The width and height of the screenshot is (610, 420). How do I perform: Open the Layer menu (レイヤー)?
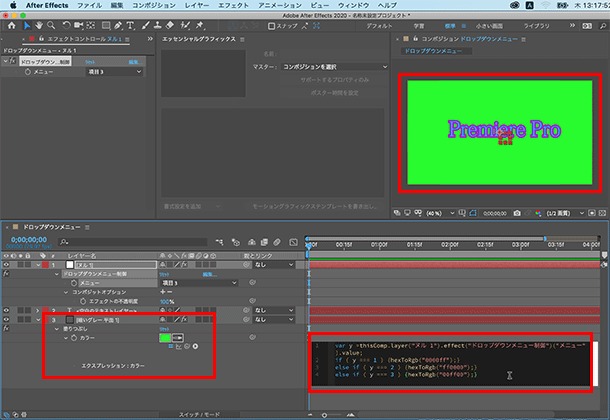coord(196,5)
